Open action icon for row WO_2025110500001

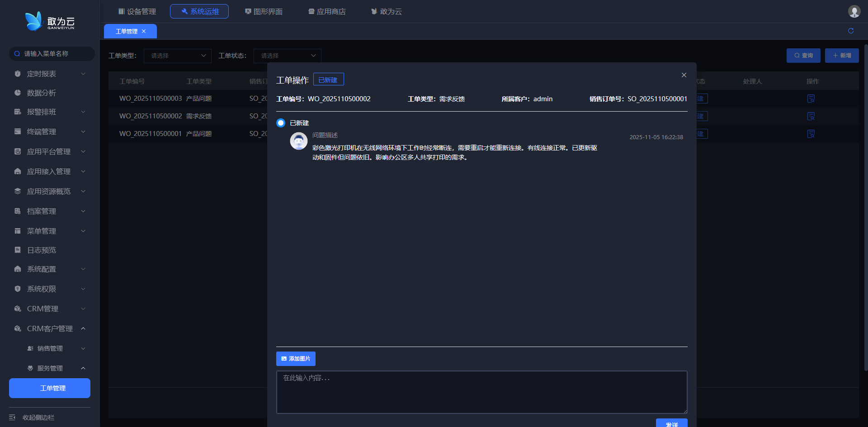[811, 134]
